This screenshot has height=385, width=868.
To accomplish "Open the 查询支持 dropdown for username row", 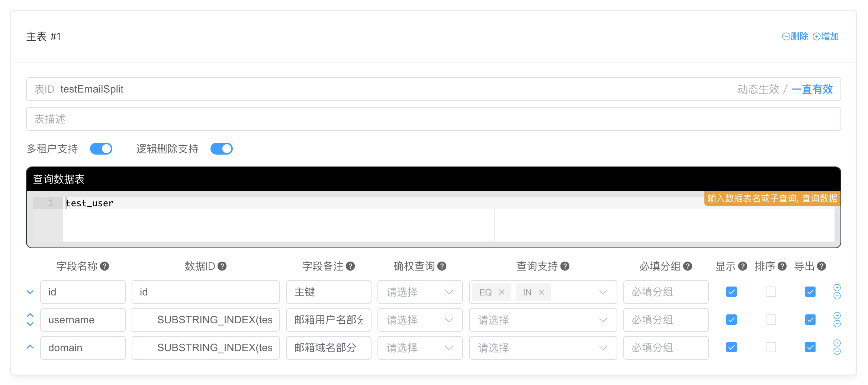I will (x=543, y=320).
